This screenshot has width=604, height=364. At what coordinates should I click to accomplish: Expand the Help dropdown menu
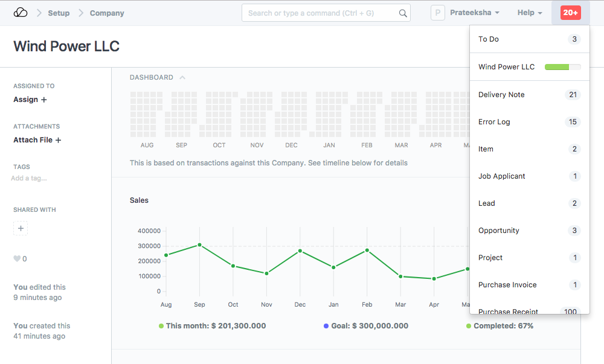click(x=530, y=13)
